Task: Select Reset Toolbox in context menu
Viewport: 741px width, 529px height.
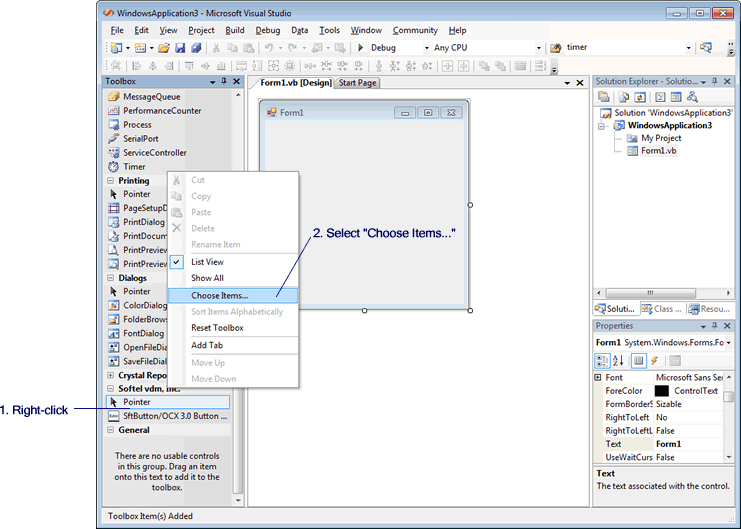Action: click(217, 328)
